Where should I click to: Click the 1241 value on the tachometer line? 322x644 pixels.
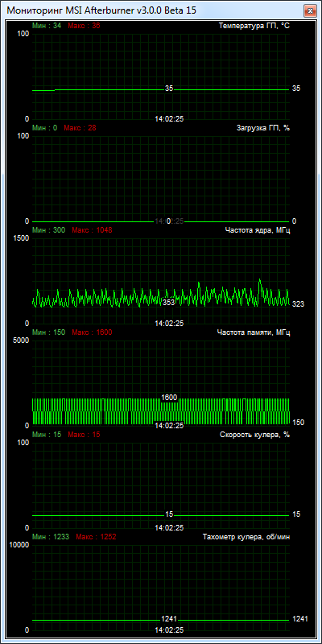[x=169, y=619]
